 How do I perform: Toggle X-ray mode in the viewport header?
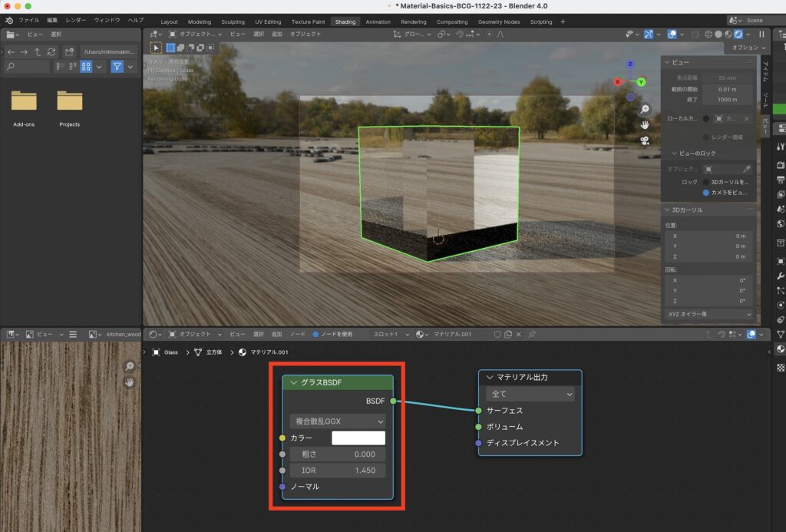(695, 34)
